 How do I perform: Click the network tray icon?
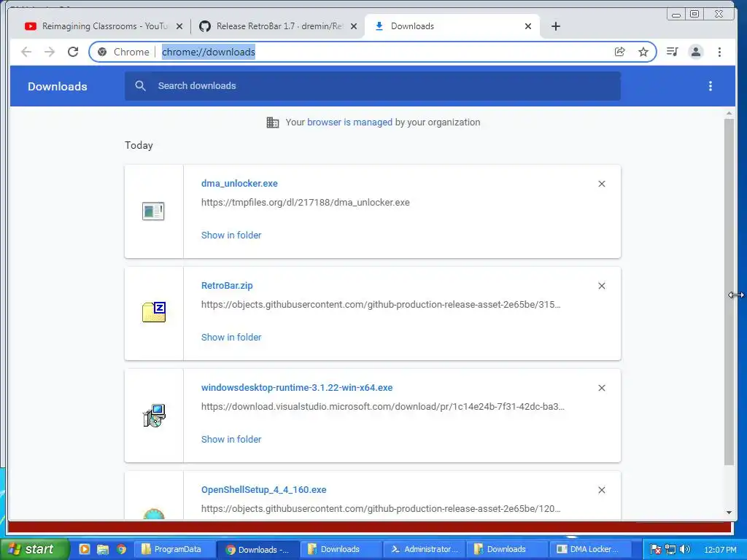670,549
